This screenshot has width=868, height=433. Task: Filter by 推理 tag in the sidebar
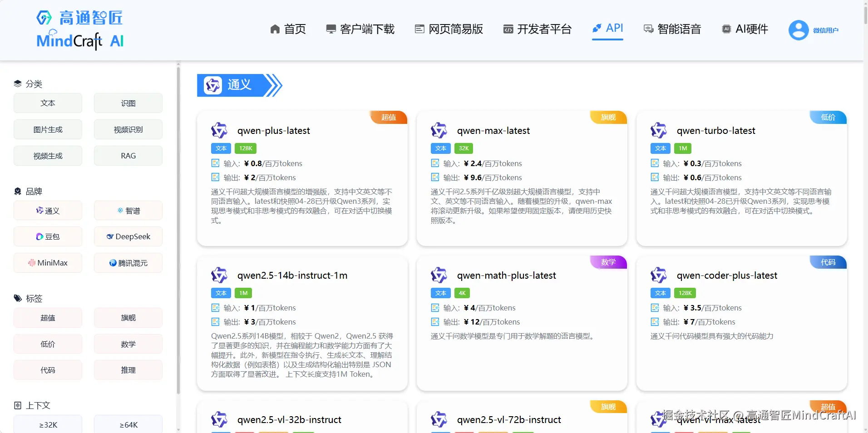(x=128, y=370)
